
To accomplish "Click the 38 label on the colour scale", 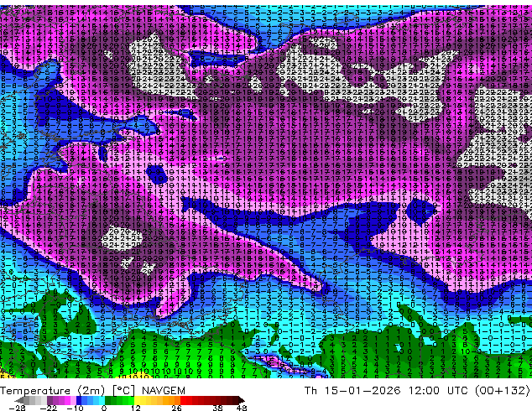I will 218,408.
